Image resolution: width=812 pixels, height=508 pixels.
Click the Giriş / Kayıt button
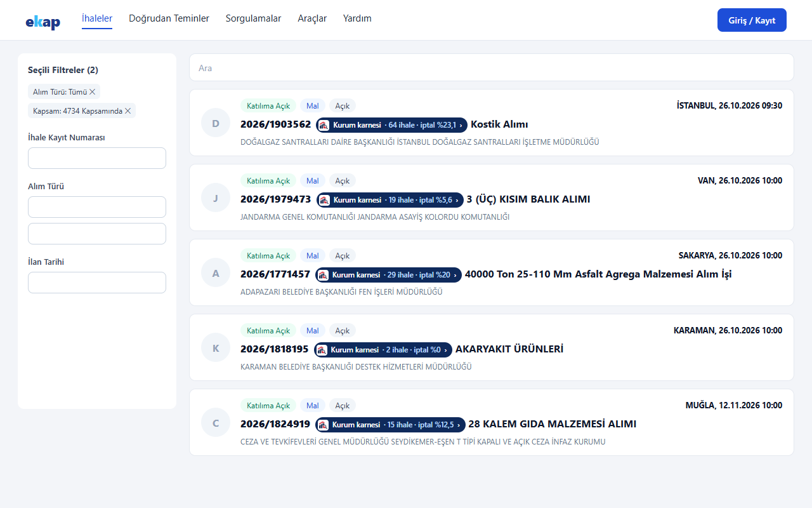(x=752, y=20)
